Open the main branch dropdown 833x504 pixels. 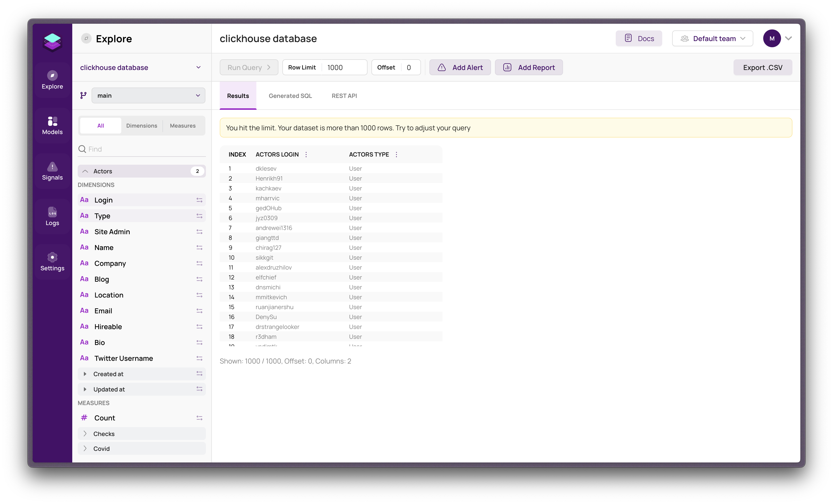click(x=148, y=96)
